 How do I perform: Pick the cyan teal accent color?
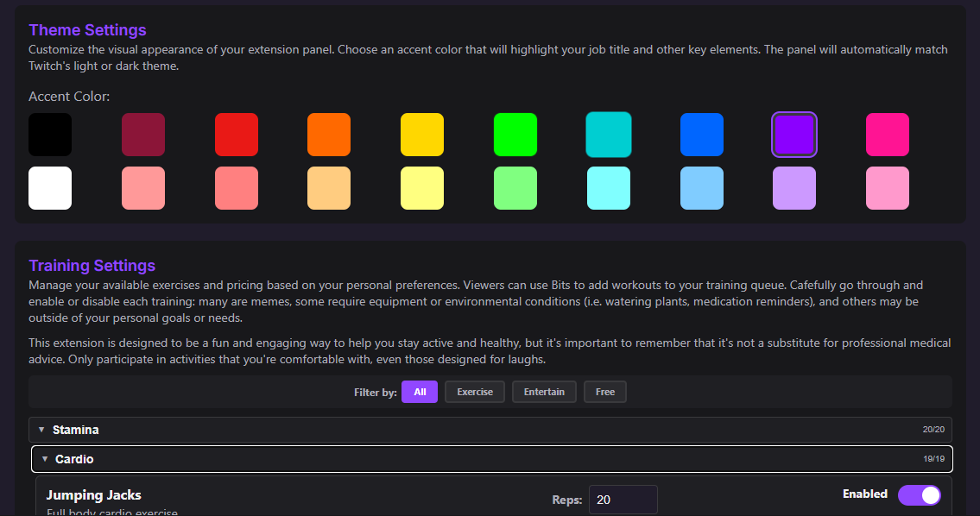(609, 135)
